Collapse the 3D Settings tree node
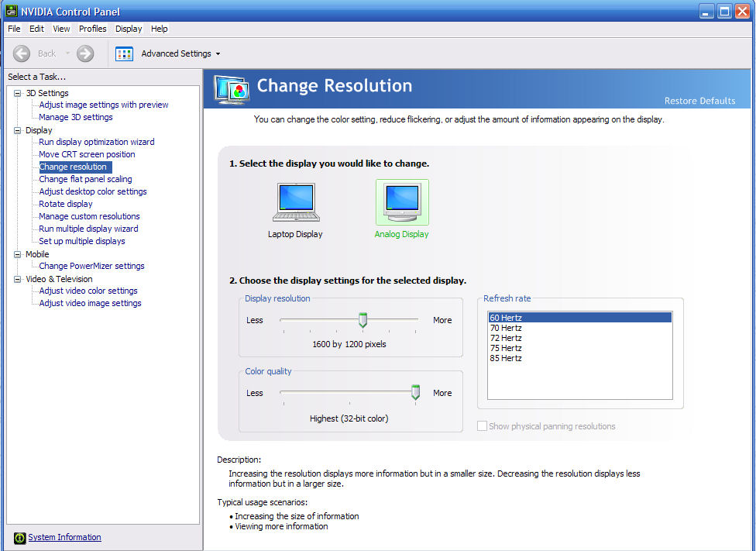 click(x=17, y=93)
